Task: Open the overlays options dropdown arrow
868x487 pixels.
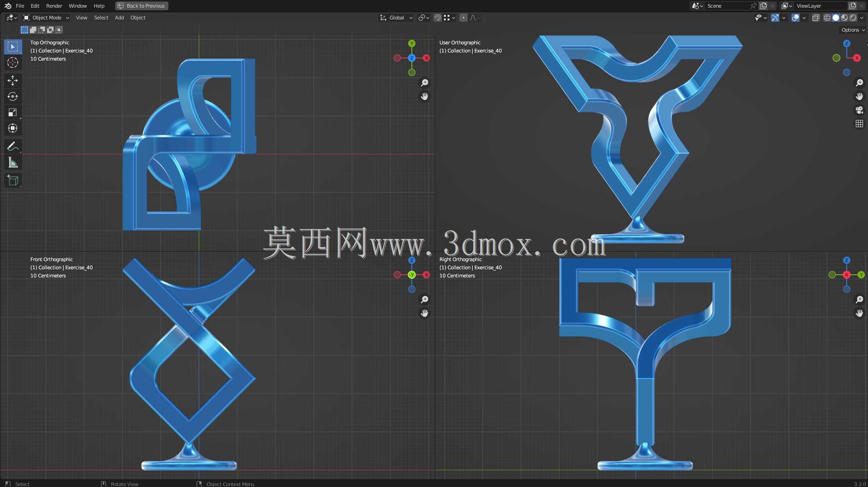Action: (804, 18)
